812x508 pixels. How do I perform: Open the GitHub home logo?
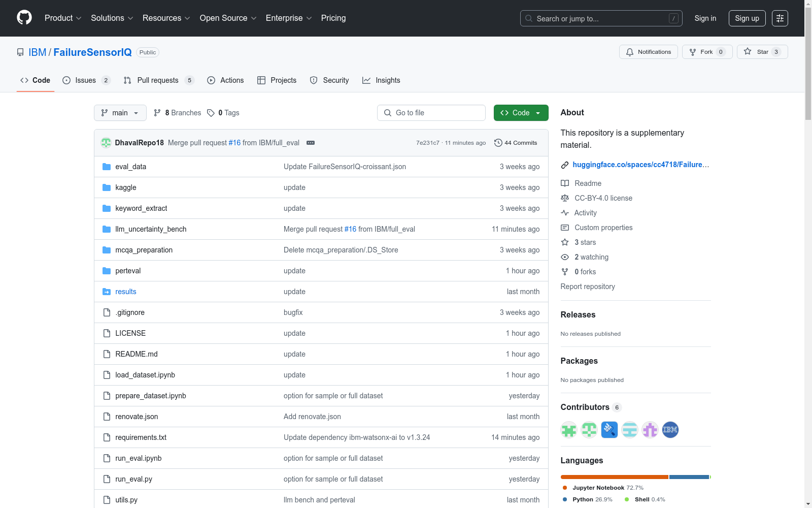[24, 18]
